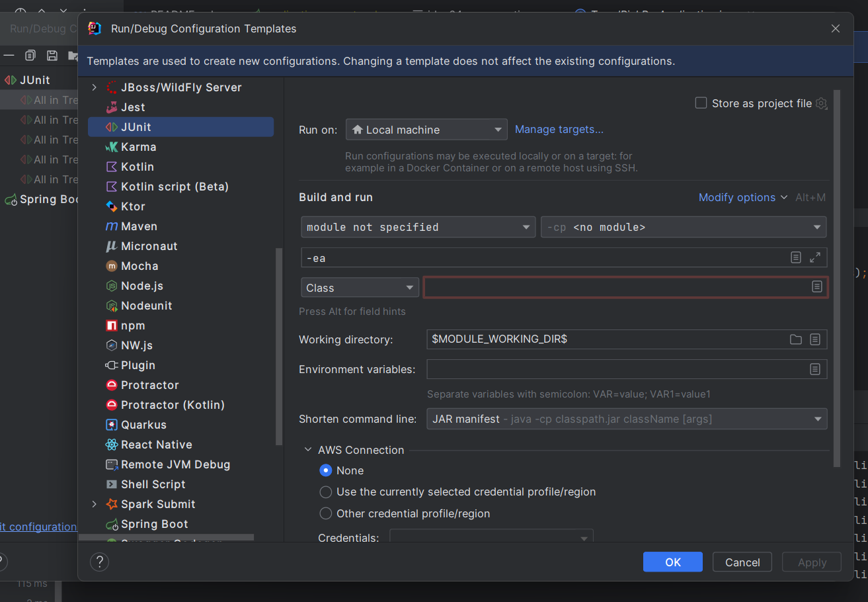
Task: Open the Class test kind dropdown
Action: pyautogui.click(x=360, y=288)
